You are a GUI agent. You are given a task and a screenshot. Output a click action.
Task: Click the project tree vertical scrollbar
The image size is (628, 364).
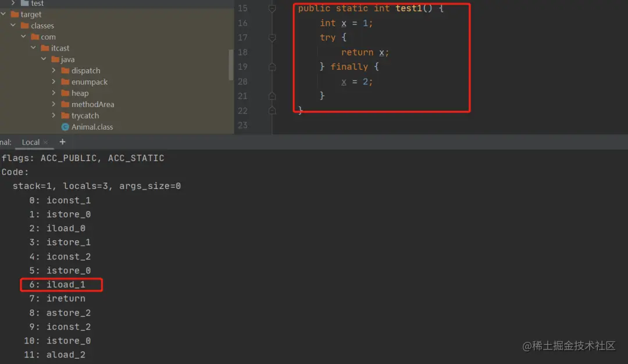tap(231, 64)
